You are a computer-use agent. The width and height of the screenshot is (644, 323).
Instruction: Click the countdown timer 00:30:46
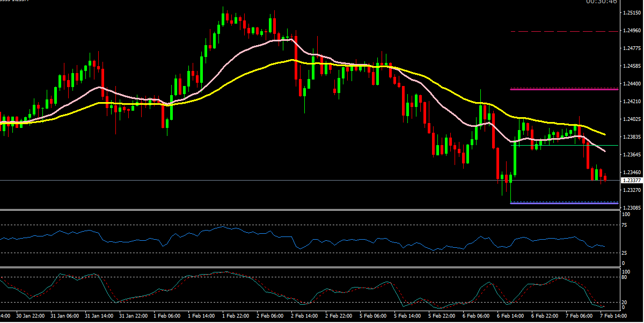pos(601,2)
